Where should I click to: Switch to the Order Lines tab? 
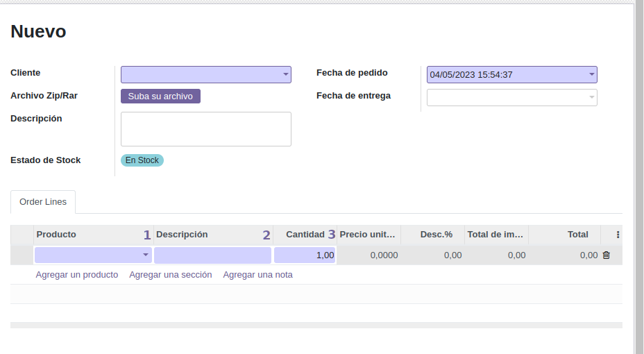point(43,202)
